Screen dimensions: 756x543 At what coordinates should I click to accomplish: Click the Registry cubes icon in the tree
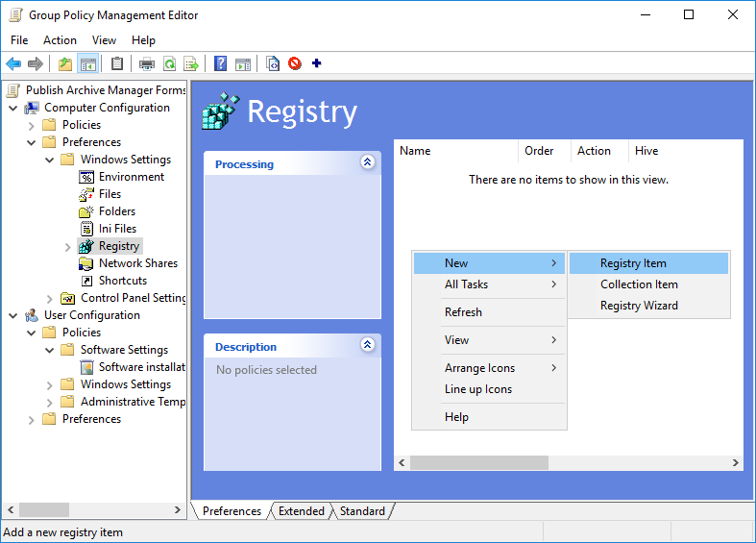pyautogui.click(x=86, y=246)
